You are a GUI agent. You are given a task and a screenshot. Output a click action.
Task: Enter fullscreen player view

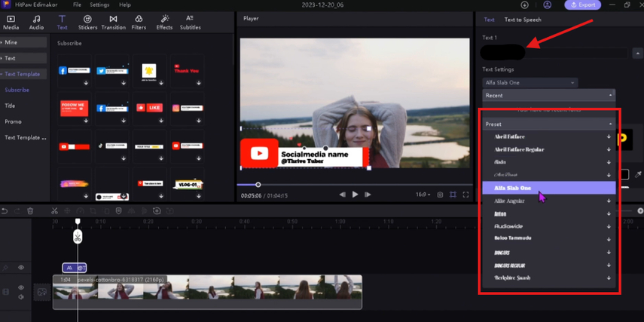(x=465, y=195)
